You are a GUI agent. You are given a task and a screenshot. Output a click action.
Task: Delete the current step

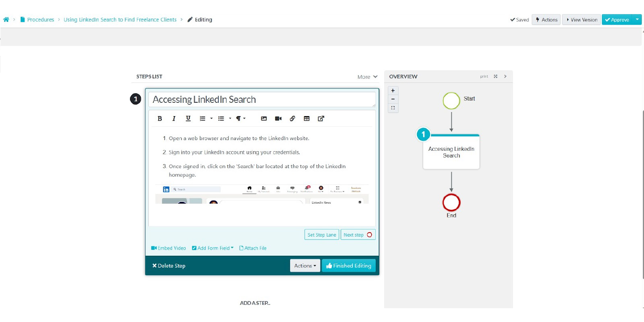pyautogui.click(x=169, y=266)
